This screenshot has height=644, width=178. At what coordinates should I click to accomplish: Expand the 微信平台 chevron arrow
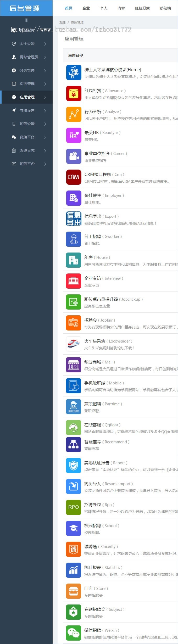[45, 137]
